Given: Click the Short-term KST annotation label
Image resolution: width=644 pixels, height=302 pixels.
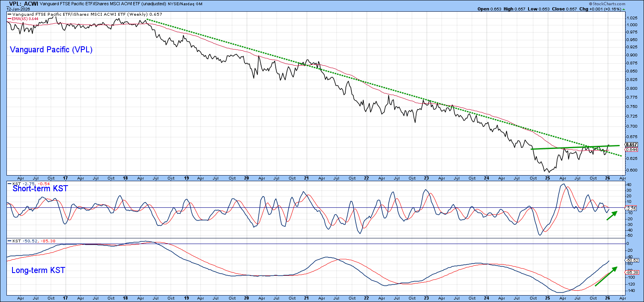Looking at the screenshot, I should coord(40,188).
